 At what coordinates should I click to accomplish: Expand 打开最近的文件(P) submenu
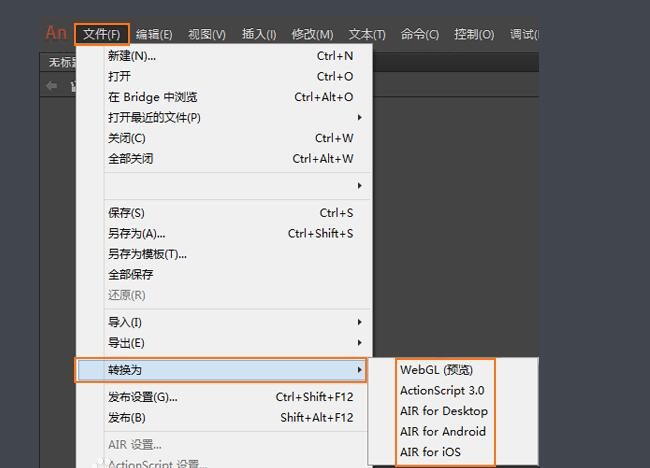coord(225,118)
